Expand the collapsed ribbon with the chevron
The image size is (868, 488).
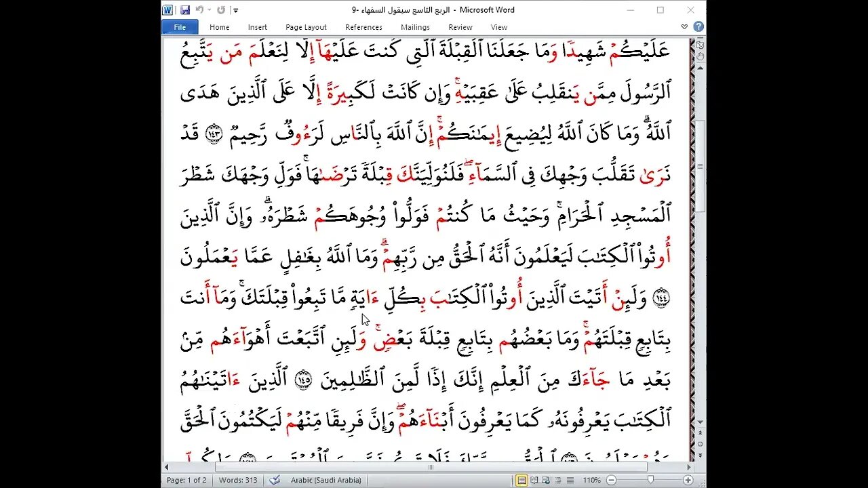684,27
